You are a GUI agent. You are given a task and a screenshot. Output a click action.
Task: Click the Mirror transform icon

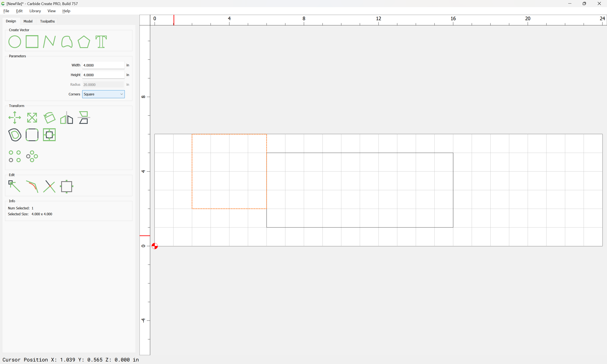67,118
